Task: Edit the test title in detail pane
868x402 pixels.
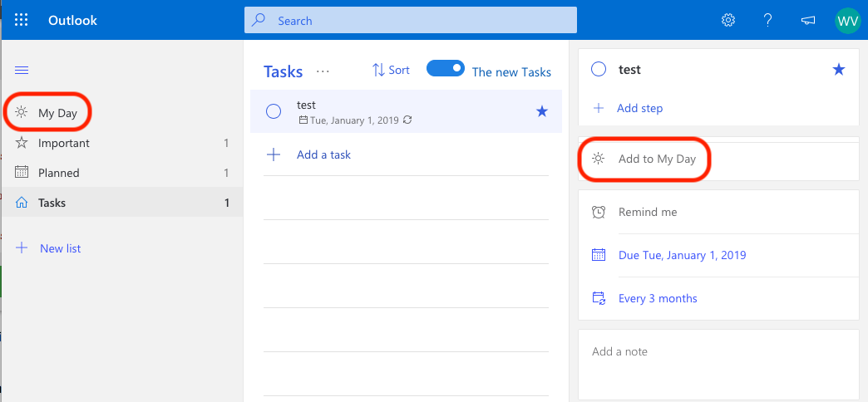Action: (629, 69)
